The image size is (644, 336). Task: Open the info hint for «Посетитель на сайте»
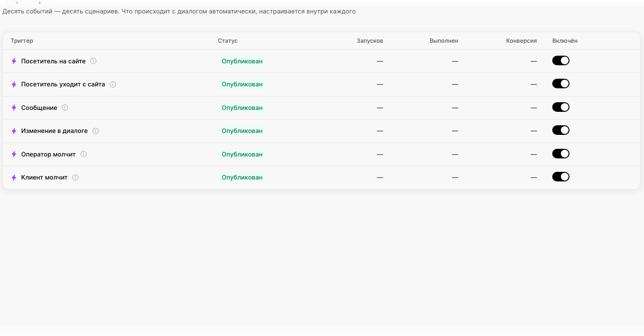(93, 61)
